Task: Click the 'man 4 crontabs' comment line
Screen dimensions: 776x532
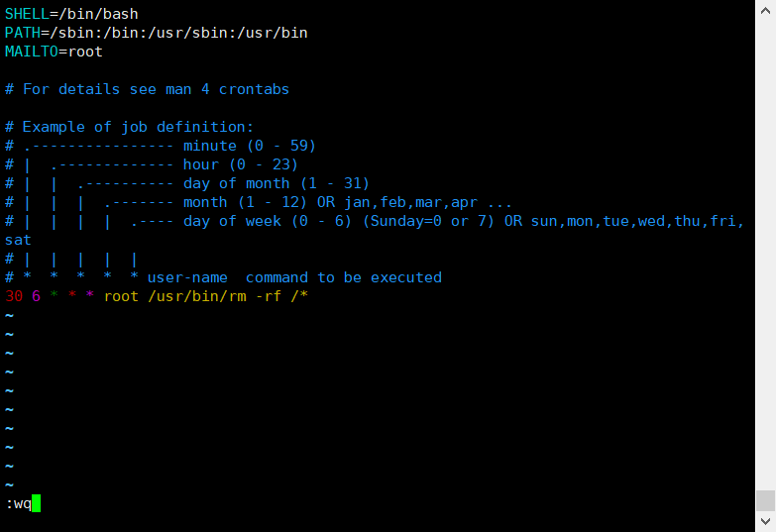Action: (147, 89)
